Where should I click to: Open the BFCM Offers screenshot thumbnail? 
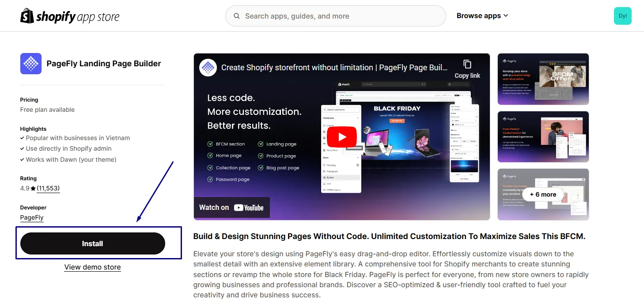tap(543, 79)
